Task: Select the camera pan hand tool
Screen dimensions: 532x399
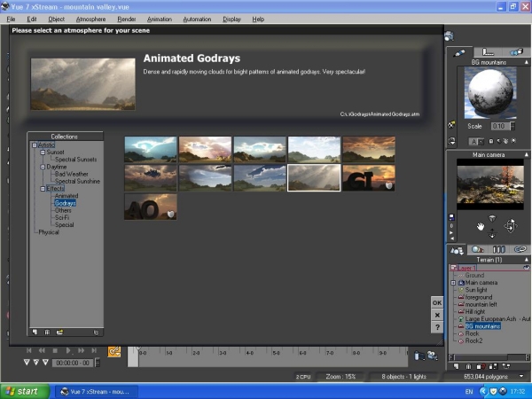Action: (480, 226)
